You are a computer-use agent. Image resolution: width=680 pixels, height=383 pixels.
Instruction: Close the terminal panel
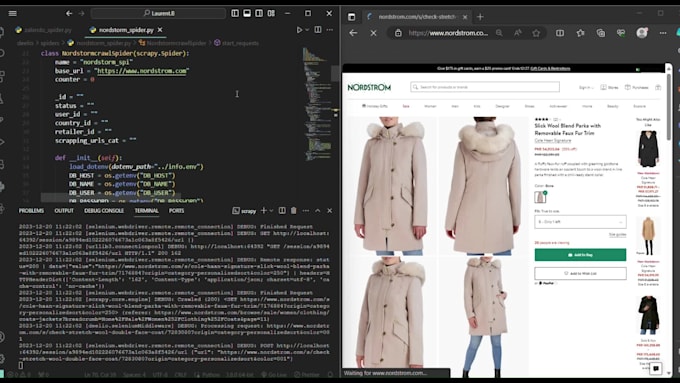coord(330,211)
